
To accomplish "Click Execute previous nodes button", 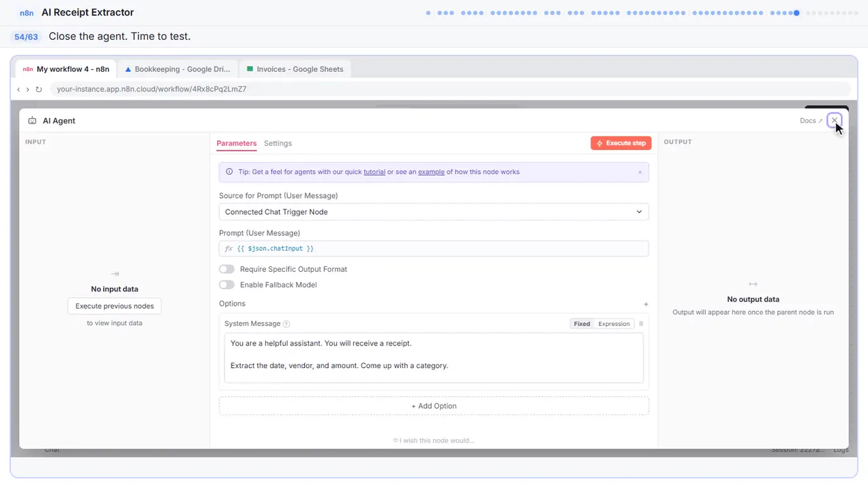I will click(x=115, y=306).
